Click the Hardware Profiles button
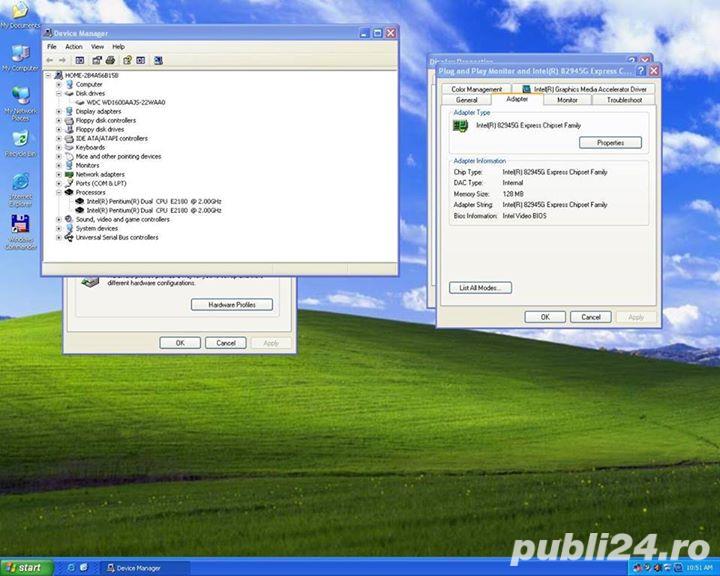This screenshot has width=720, height=576. (232, 305)
